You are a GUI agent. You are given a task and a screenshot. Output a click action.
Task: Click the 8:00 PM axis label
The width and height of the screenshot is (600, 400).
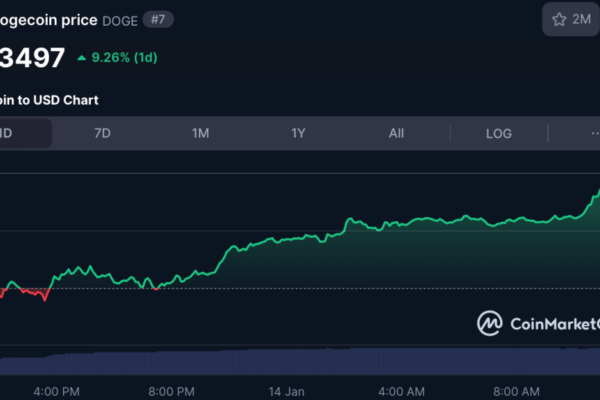171,392
